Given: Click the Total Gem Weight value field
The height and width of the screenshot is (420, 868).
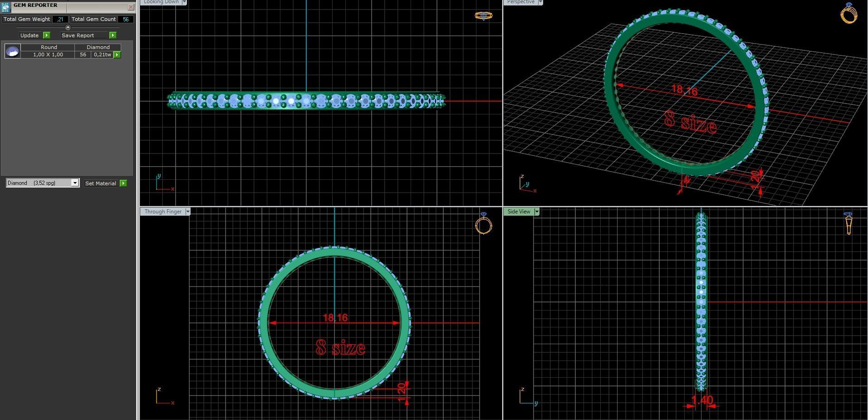Looking at the screenshot, I should click(x=60, y=19).
